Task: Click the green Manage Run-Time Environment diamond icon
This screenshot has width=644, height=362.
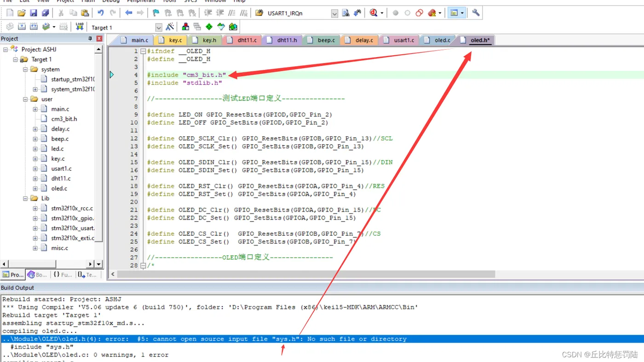Action: click(x=209, y=27)
